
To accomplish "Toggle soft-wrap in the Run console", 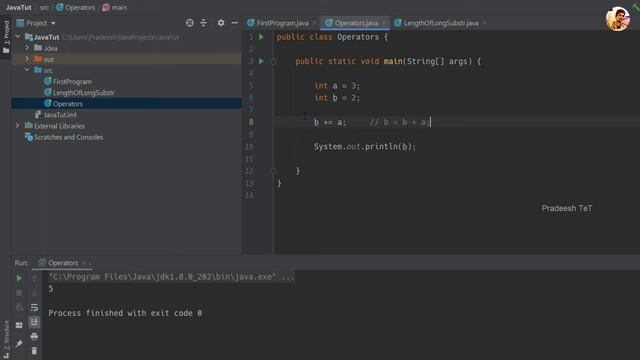I will 34,307.
